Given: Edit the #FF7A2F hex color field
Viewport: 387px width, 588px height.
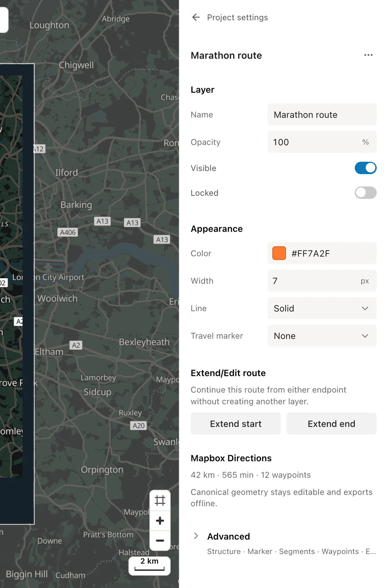Looking at the screenshot, I should [x=322, y=254].
